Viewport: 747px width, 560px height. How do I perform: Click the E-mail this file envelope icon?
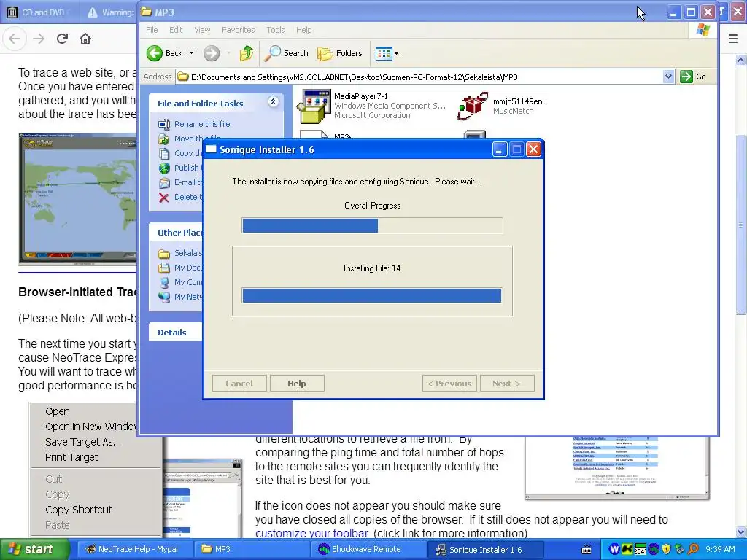164,183
